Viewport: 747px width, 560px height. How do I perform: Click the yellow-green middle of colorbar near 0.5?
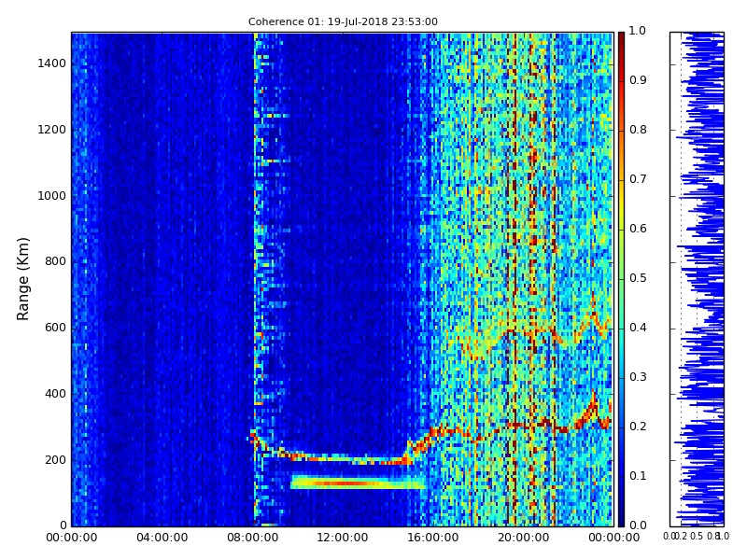[621, 279]
